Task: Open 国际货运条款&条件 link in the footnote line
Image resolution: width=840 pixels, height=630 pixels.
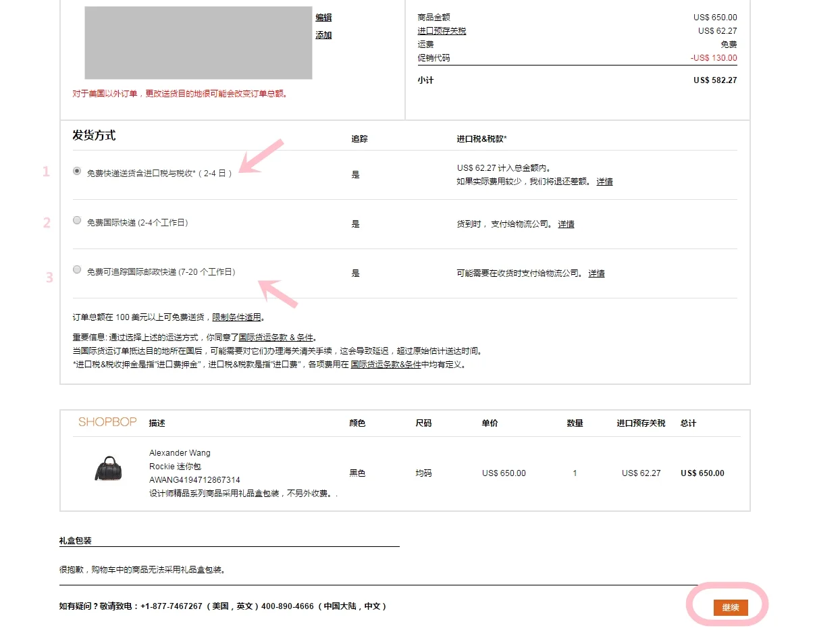Action: (386, 365)
